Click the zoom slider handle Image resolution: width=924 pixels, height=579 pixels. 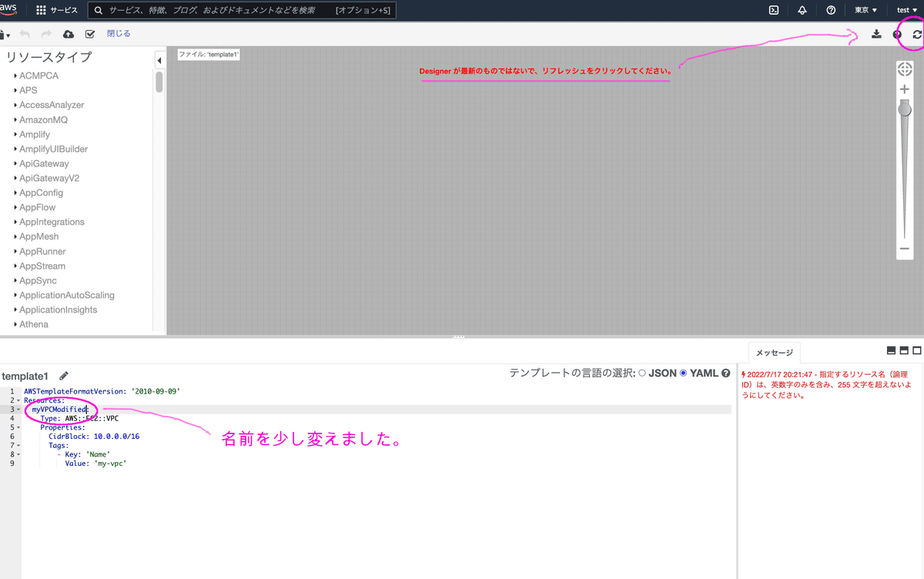click(905, 109)
